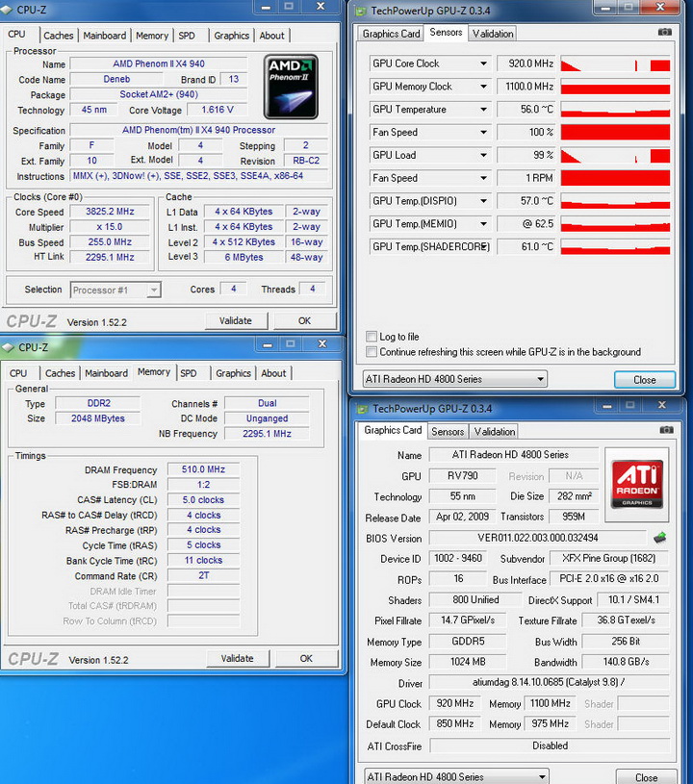This screenshot has height=784, width=693.
Task: Click BIOS Version VER011.022.003.000.032494 field
Action: [x=538, y=538]
